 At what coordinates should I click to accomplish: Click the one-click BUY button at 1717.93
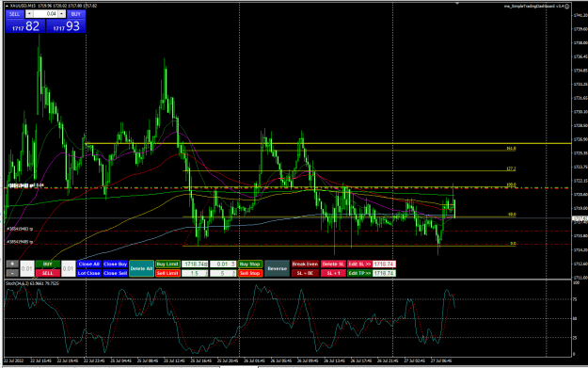click(x=66, y=22)
